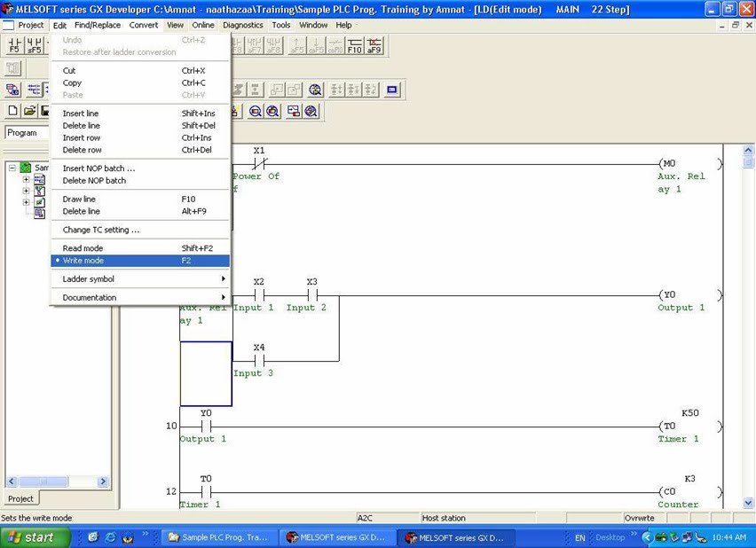The height and width of the screenshot is (548, 756).
Task: Click the caF10 invert result toolbar icon
Action: point(335,45)
